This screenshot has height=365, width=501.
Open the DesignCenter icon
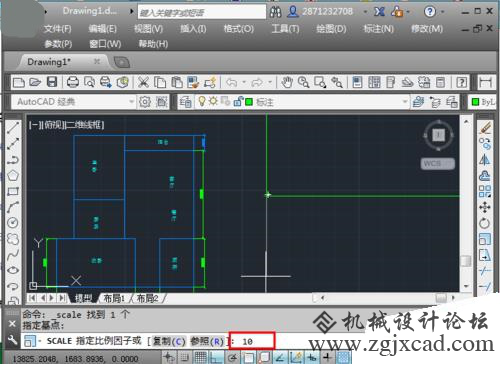point(374,82)
